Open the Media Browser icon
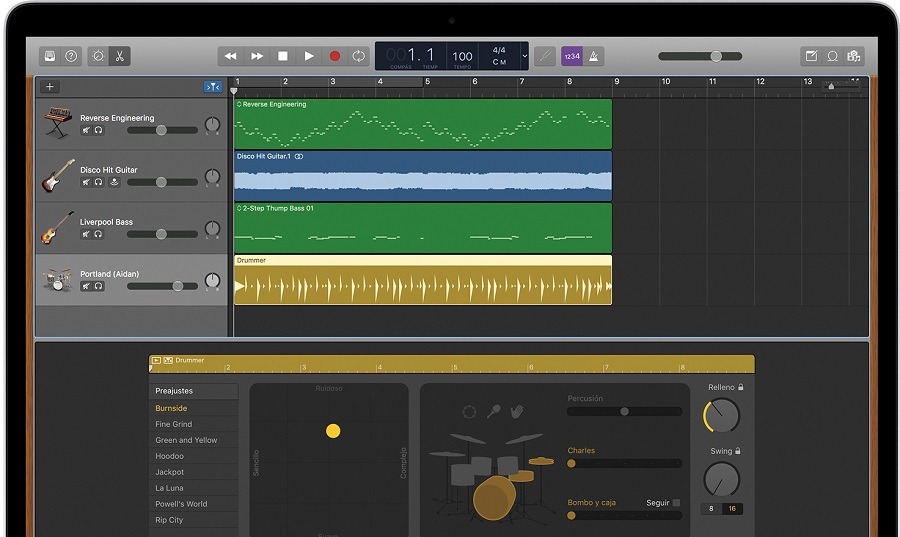 tap(854, 56)
